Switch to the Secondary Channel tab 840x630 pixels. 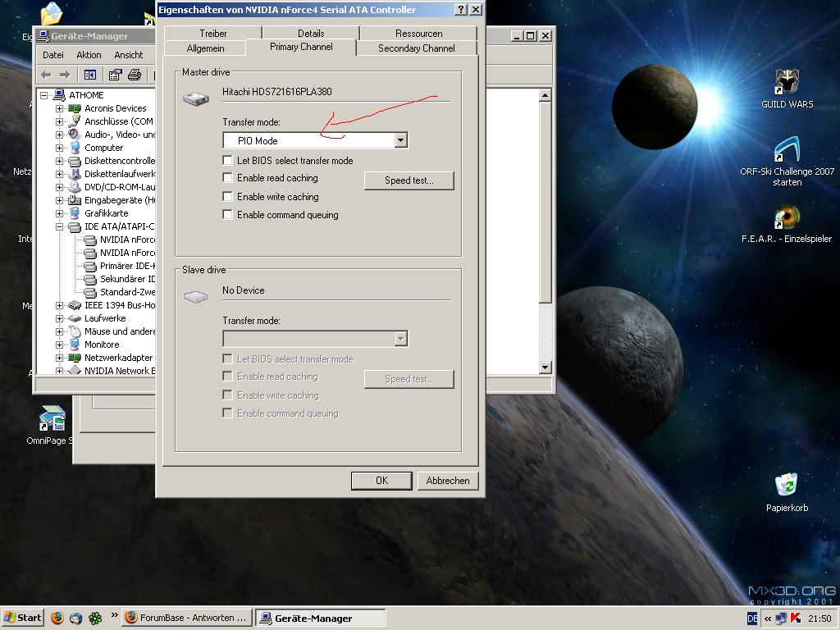tap(416, 48)
